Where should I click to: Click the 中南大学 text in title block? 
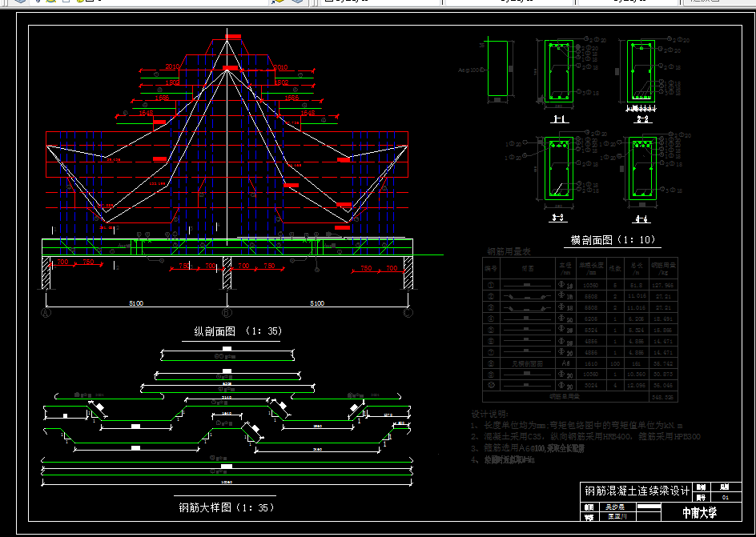(x=699, y=513)
